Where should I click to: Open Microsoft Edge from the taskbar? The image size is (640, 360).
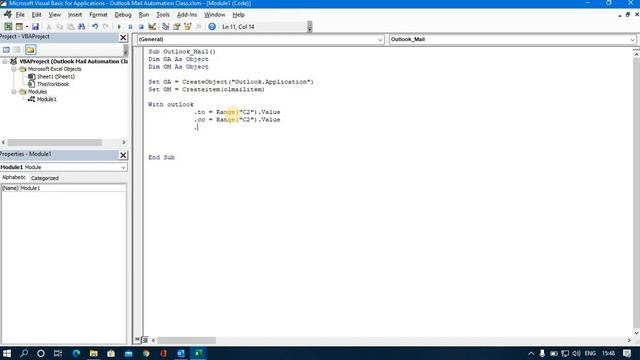coord(76,353)
